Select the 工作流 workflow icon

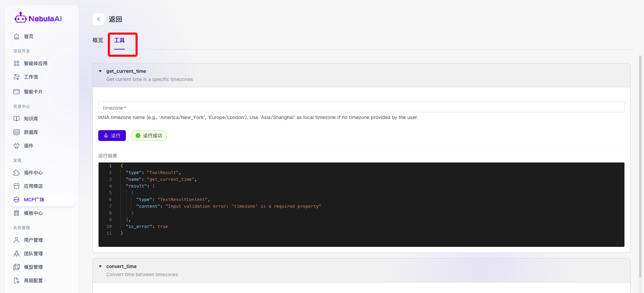(x=17, y=77)
